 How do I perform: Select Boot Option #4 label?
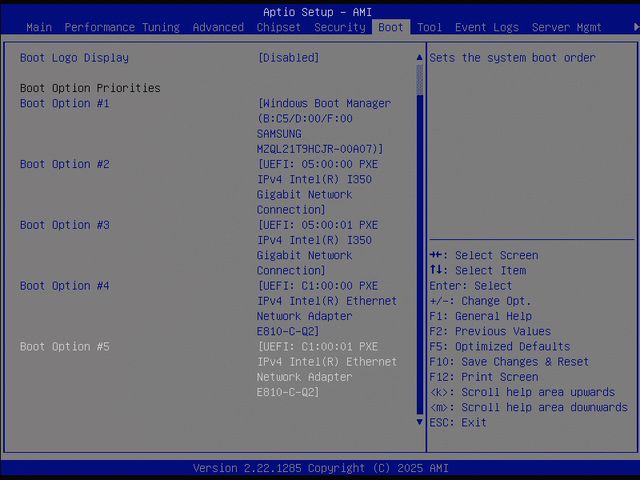(64, 286)
